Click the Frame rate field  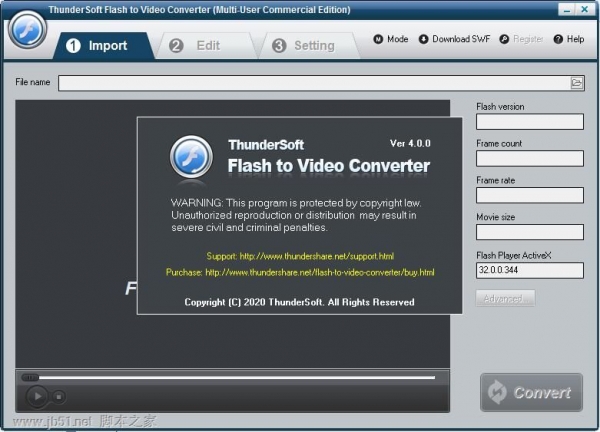[x=530, y=195]
